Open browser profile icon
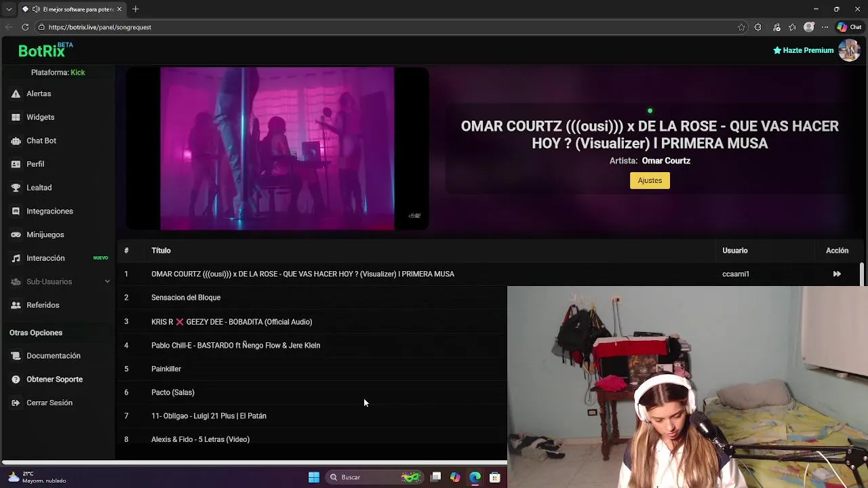This screenshot has height=488, width=868. (808, 27)
